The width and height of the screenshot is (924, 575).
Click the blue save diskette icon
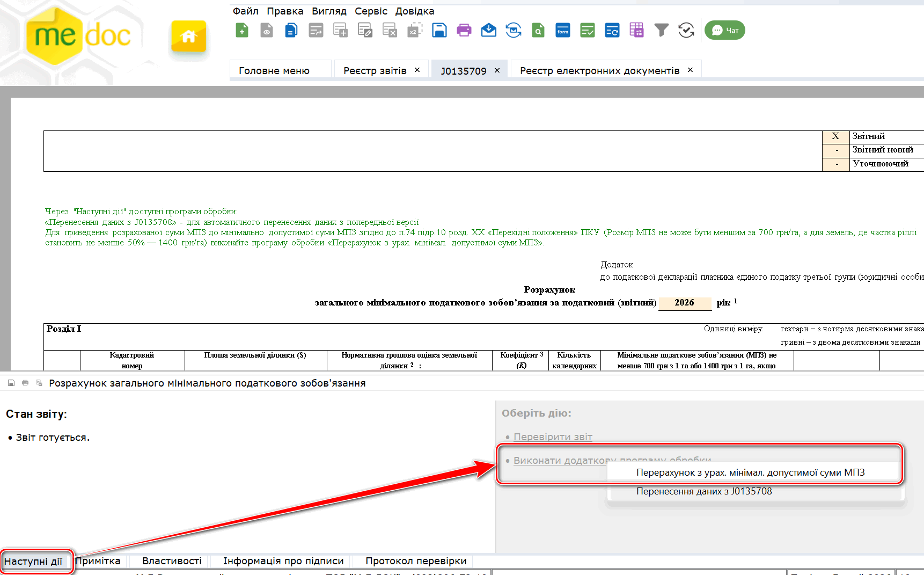click(x=439, y=31)
